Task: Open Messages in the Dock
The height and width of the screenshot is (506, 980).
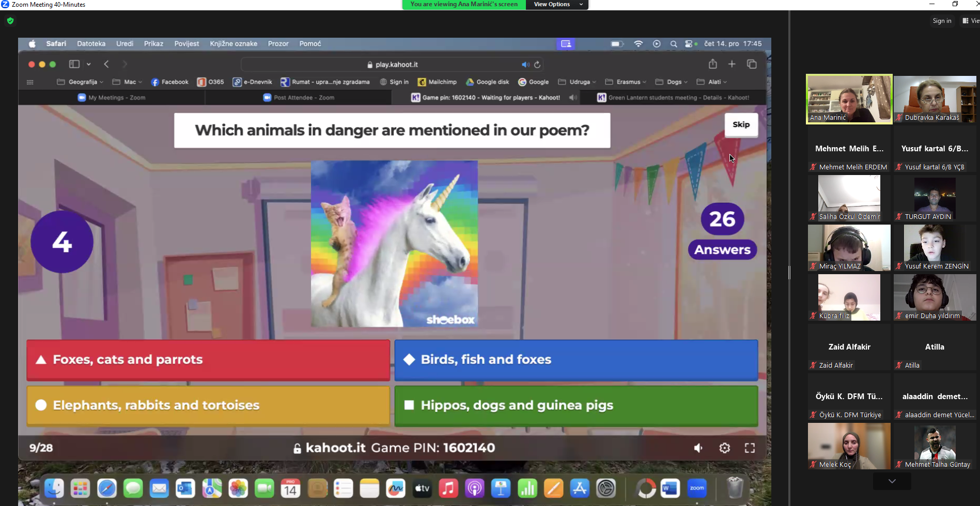Action: 133,488
